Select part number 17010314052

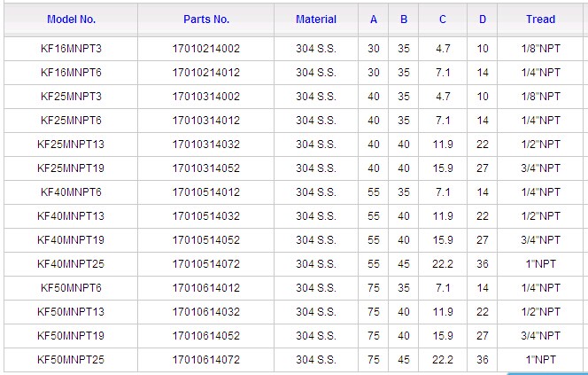pyautogui.click(x=205, y=168)
